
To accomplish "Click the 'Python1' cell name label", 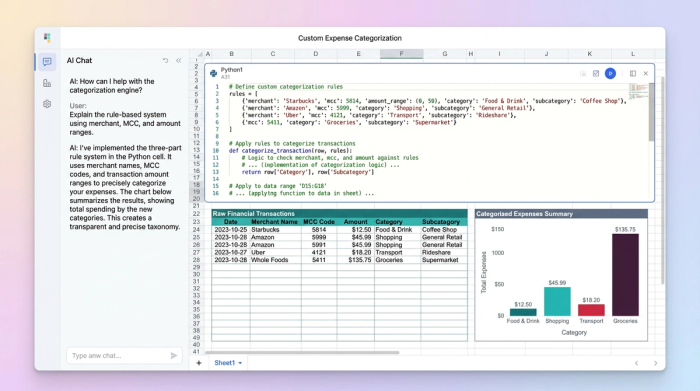I will [x=232, y=70].
